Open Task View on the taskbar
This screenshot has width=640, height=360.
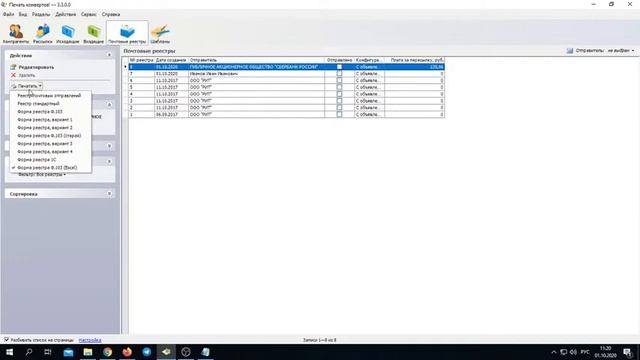(48, 352)
